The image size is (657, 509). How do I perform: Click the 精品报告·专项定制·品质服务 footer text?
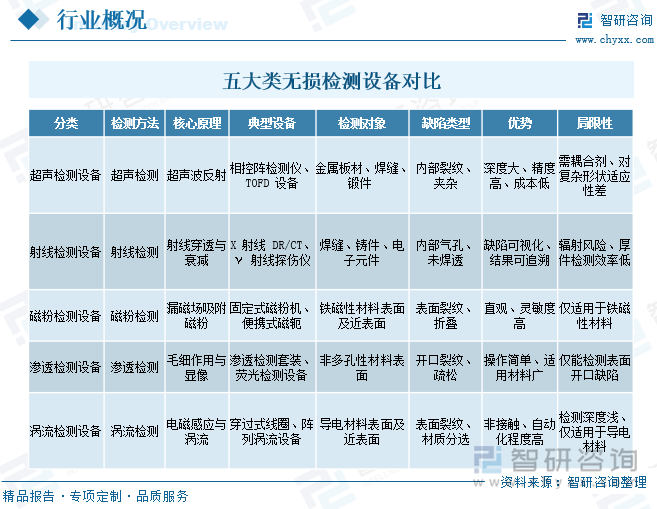[x=96, y=496]
